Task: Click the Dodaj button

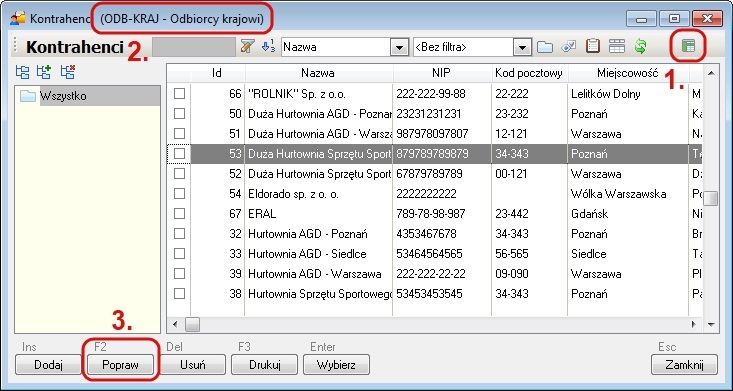Action: [x=48, y=365]
